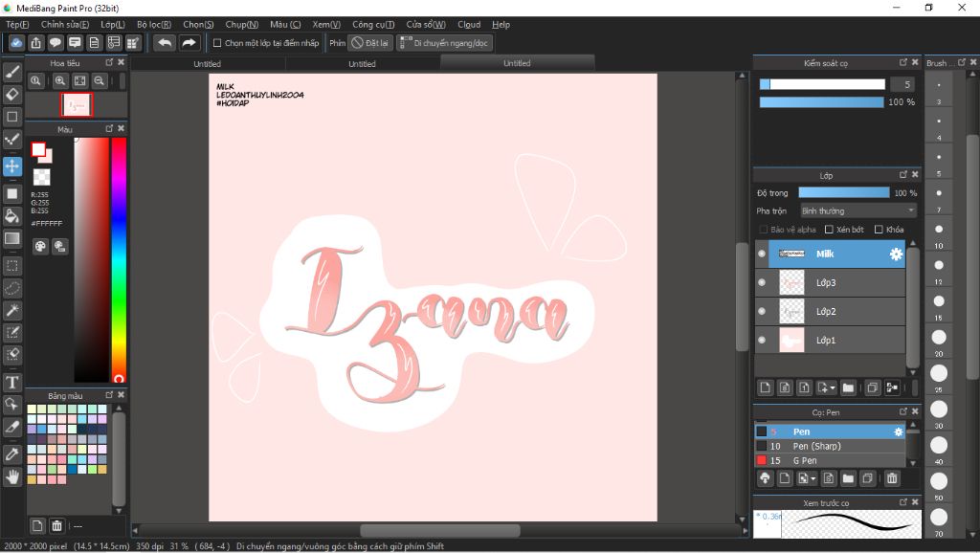
Task: Click Di chuyển ngang/dọc button
Action: pos(444,43)
